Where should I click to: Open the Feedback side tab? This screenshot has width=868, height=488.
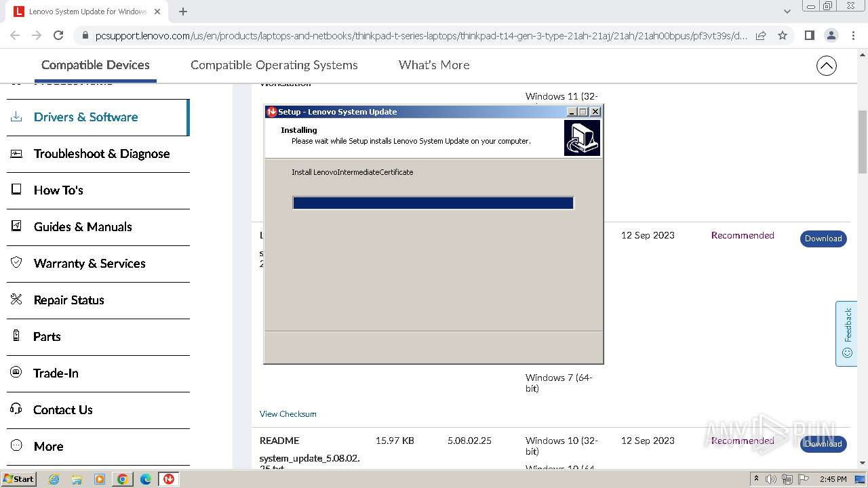click(846, 333)
